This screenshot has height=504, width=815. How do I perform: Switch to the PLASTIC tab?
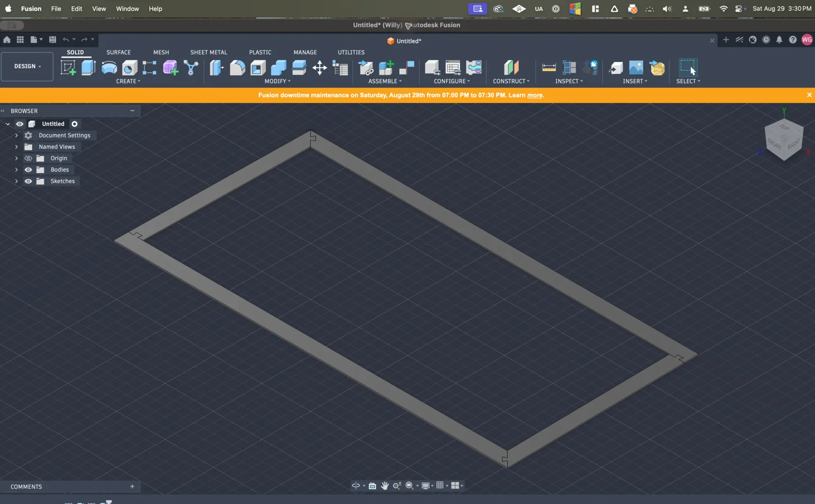coord(260,52)
